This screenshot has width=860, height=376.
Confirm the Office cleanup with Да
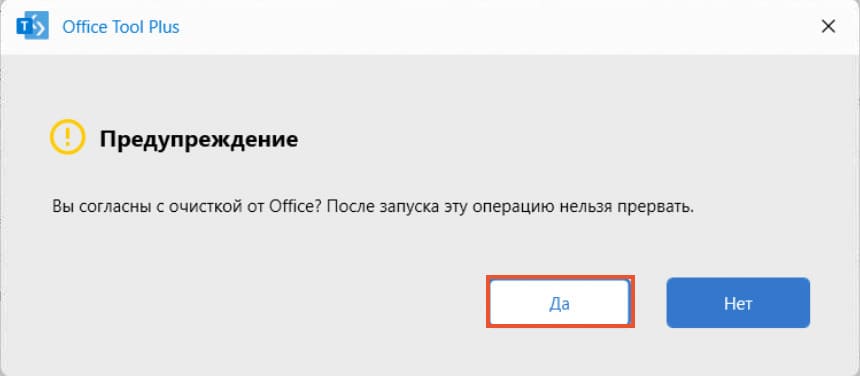click(560, 303)
